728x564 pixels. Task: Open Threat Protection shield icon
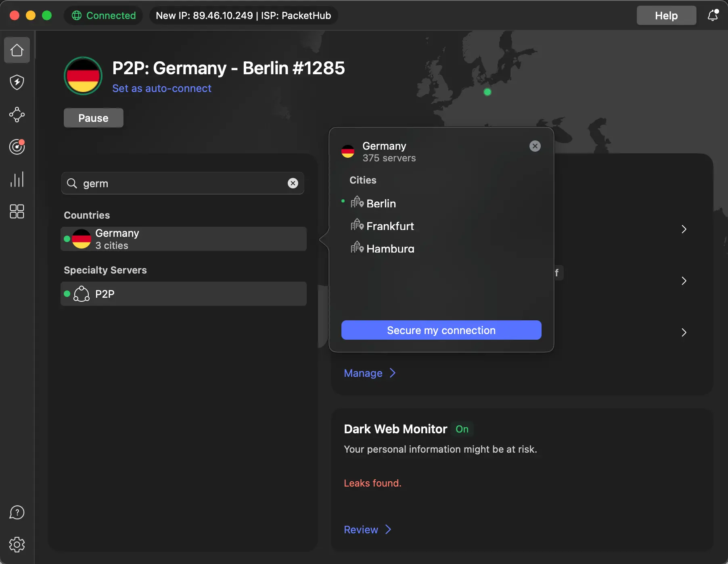(x=17, y=82)
